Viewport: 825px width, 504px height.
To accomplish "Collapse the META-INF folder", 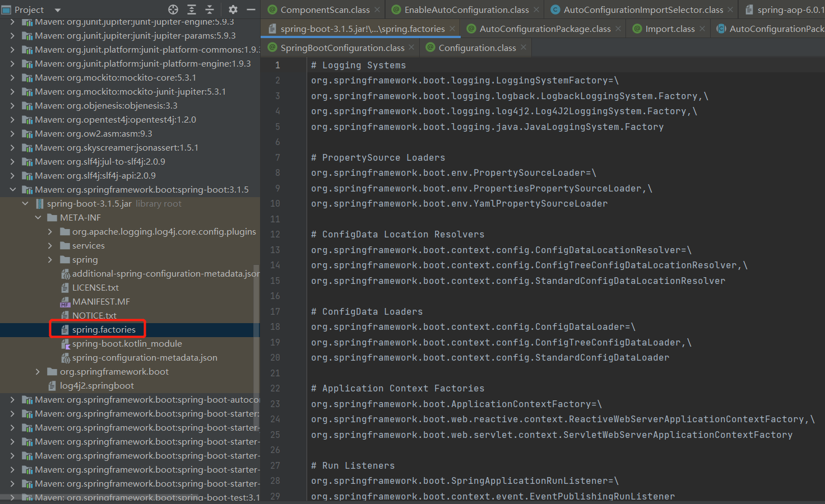I will pos(38,218).
